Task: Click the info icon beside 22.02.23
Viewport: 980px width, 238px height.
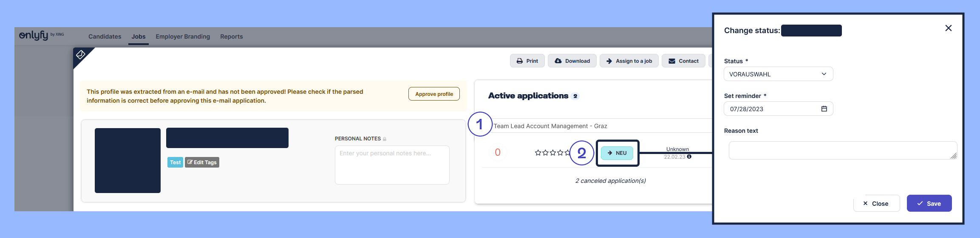Action: (689, 157)
